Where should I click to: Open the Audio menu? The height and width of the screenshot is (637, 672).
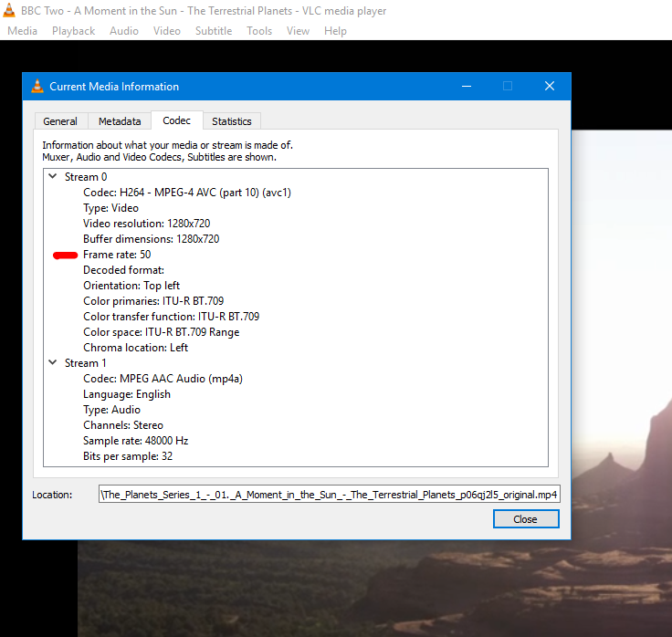124,31
